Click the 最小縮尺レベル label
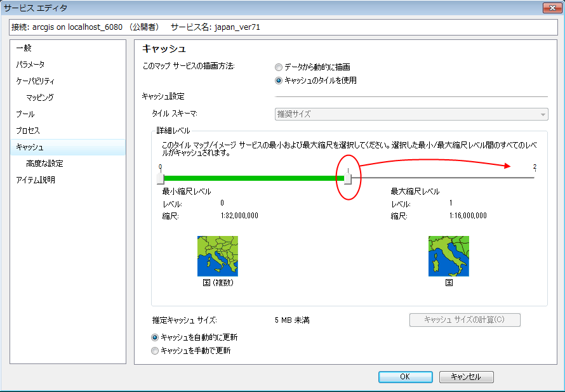565x392 pixels. coord(186,192)
